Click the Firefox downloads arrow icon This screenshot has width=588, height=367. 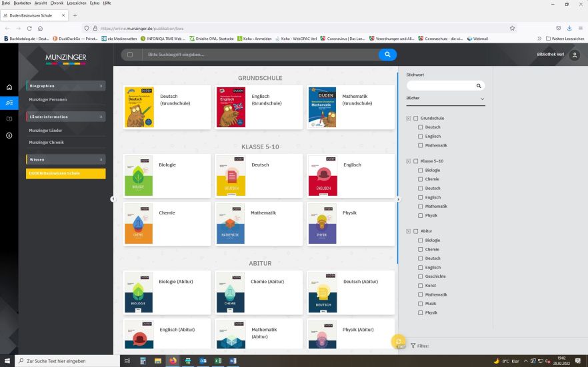[569, 29]
